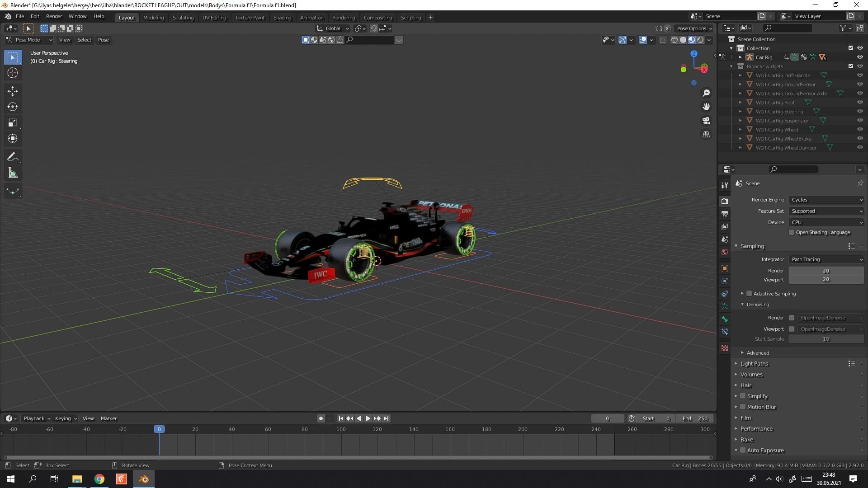The height and width of the screenshot is (488, 868).
Task: Exclude the Rigacar widgets collection checkbox
Action: point(851,66)
